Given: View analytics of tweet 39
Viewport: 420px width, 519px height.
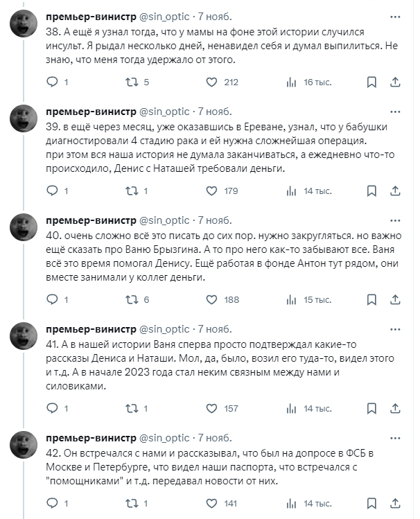Looking at the screenshot, I should 292,191.
